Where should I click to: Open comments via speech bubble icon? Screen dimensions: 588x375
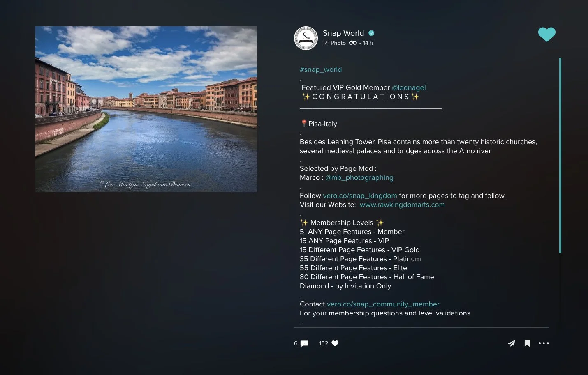pos(304,343)
